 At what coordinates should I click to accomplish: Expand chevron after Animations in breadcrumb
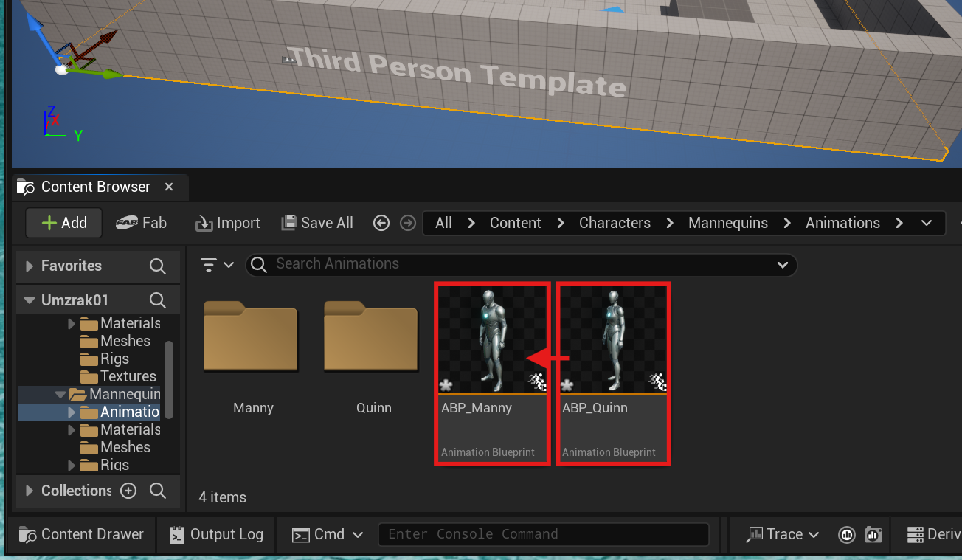pyautogui.click(x=899, y=223)
